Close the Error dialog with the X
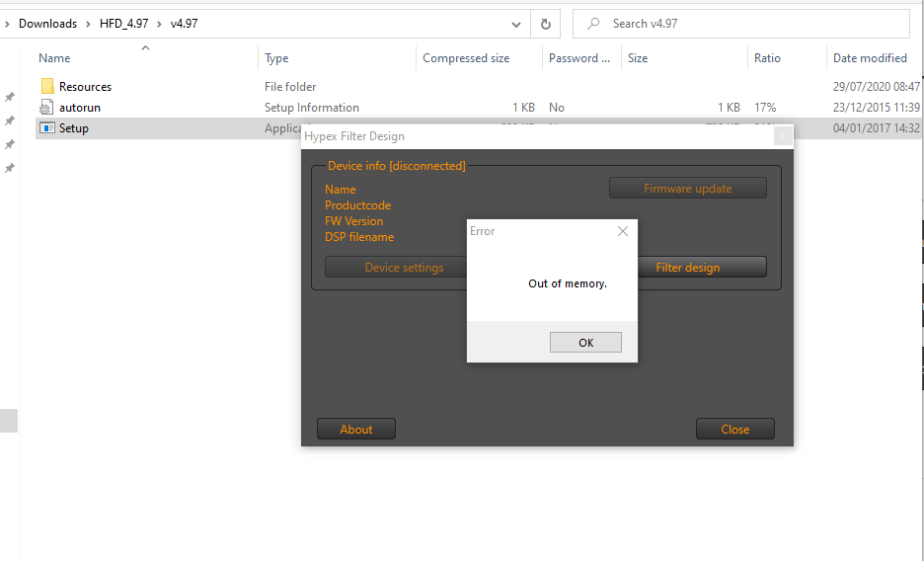 tap(622, 231)
